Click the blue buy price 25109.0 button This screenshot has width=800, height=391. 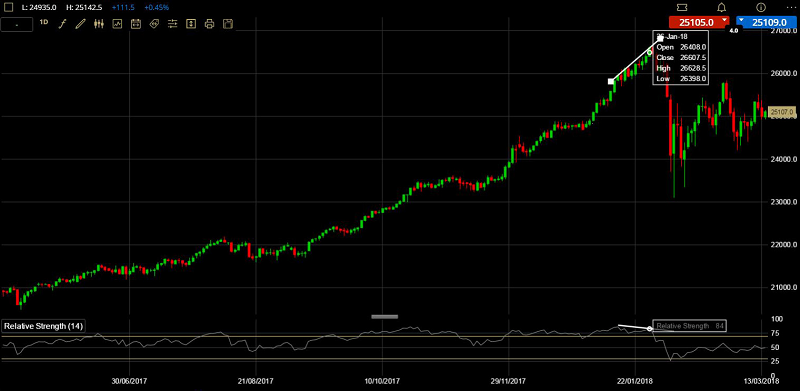[767, 22]
